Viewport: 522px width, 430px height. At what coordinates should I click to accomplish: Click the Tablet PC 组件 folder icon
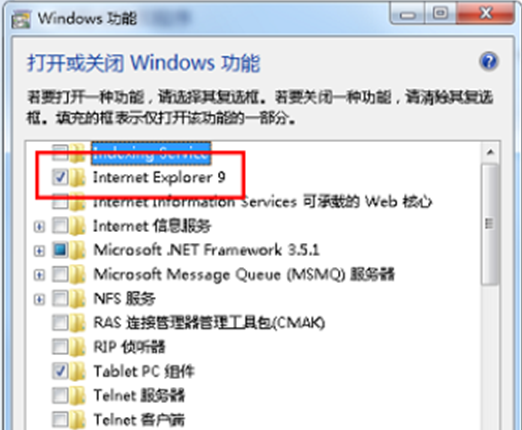pos(77,371)
